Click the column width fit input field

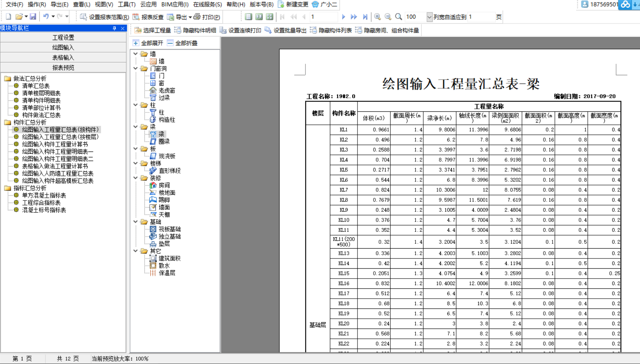click(x=481, y=17)
